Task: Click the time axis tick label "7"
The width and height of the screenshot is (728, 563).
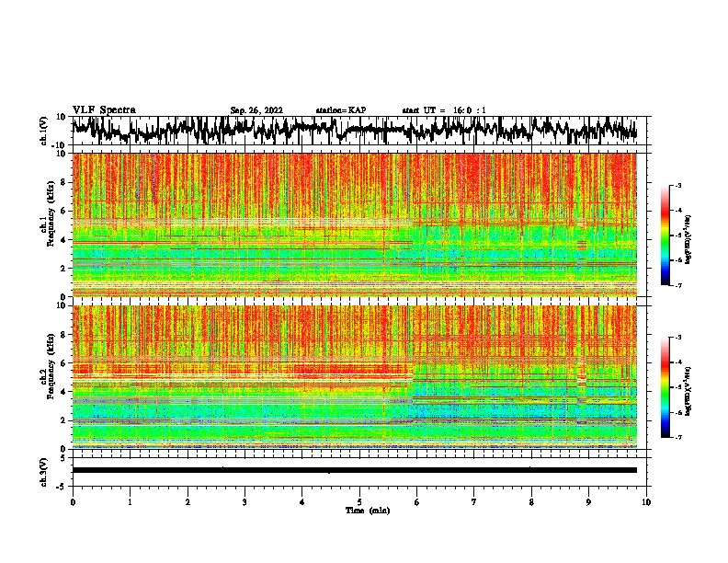Action: click(x=474, y=502)
